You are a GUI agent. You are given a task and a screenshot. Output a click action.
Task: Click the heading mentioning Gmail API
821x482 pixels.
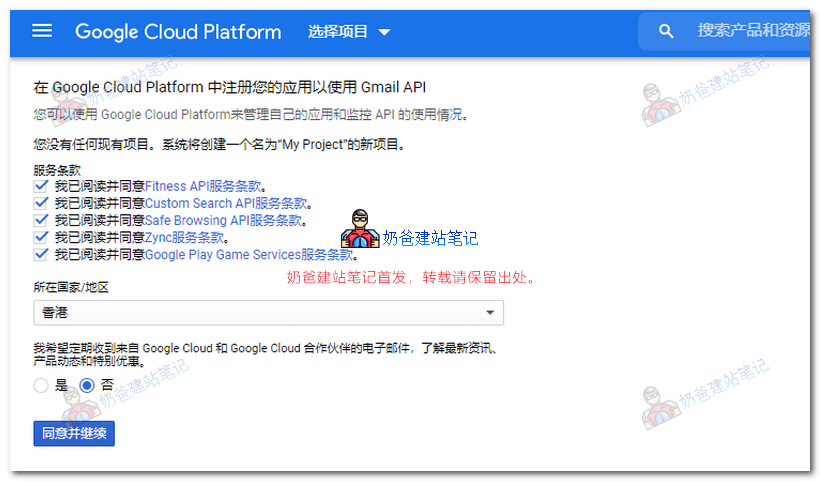[230, 87]
